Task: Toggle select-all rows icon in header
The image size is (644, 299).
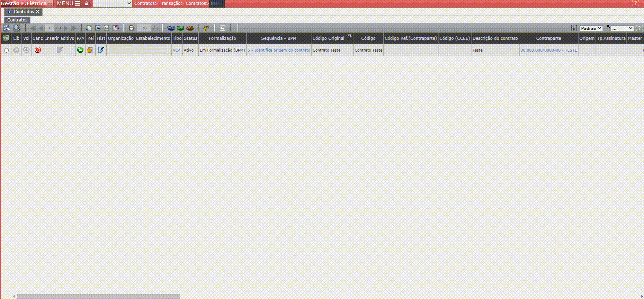Action: tap(6, 38)
